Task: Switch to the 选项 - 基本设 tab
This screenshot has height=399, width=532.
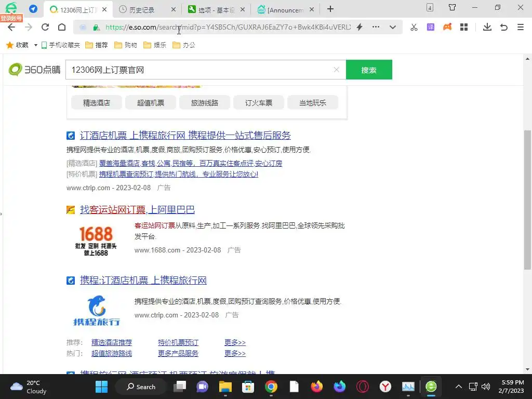Action: (216, 10)
